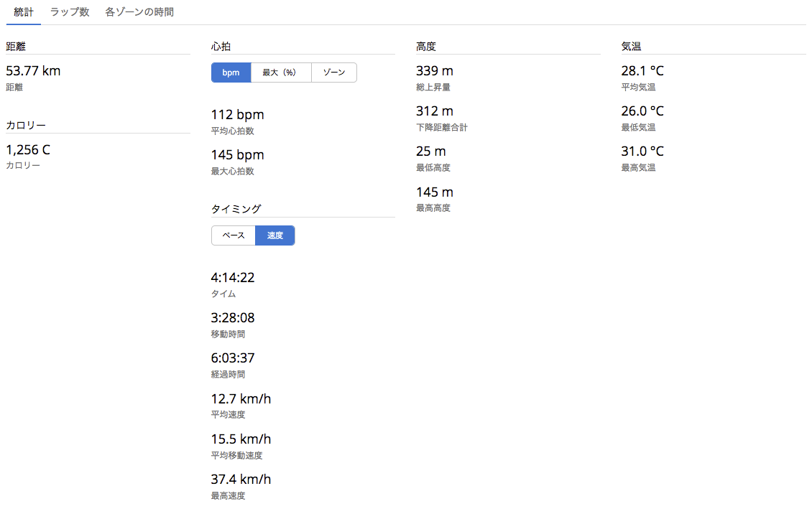Click the 339 m total ascent value

pos(435,71)
